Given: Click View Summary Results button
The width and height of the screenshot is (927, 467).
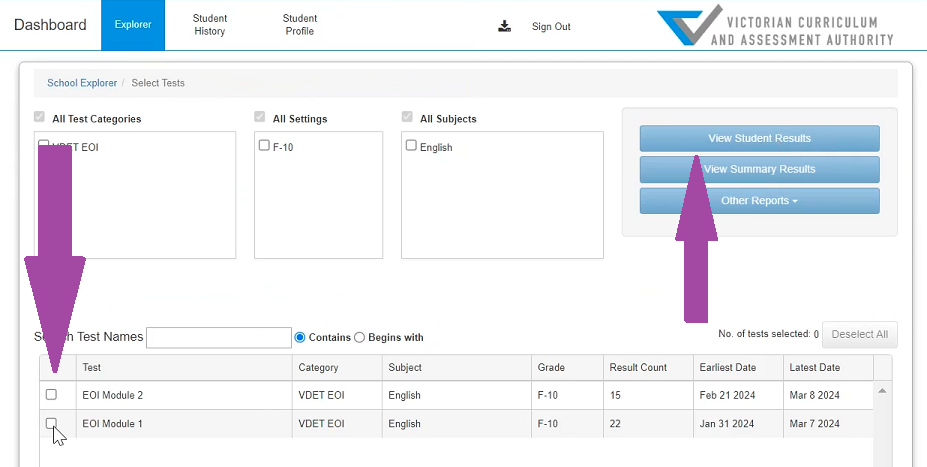Looking at the screenshot, I should [x=759, y=169].
